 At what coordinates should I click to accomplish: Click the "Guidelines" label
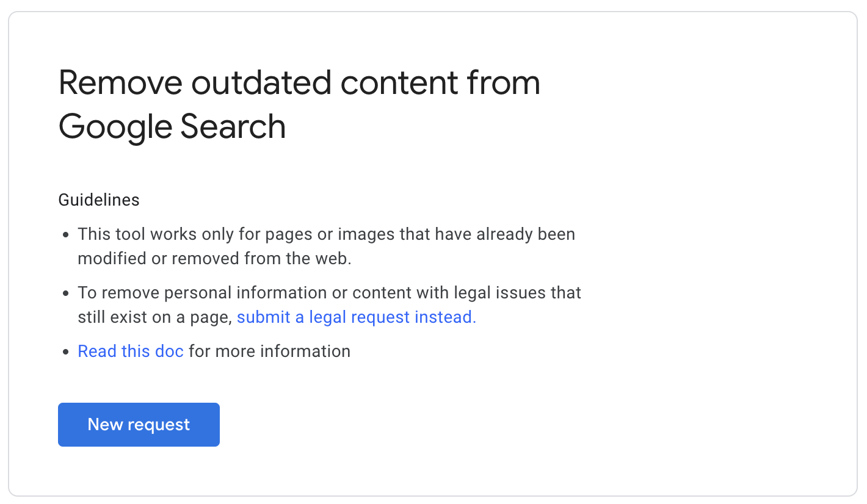pyautogui.click(x=99, y=200)
